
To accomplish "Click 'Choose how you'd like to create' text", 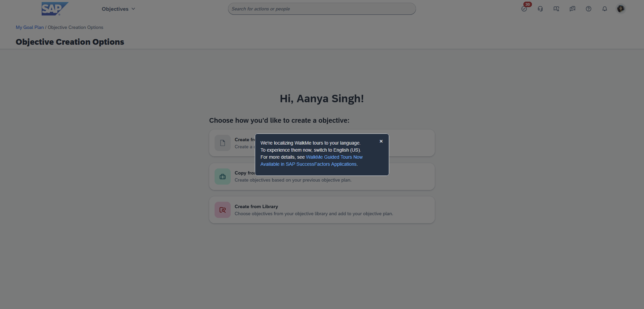I will pos(279,120).
